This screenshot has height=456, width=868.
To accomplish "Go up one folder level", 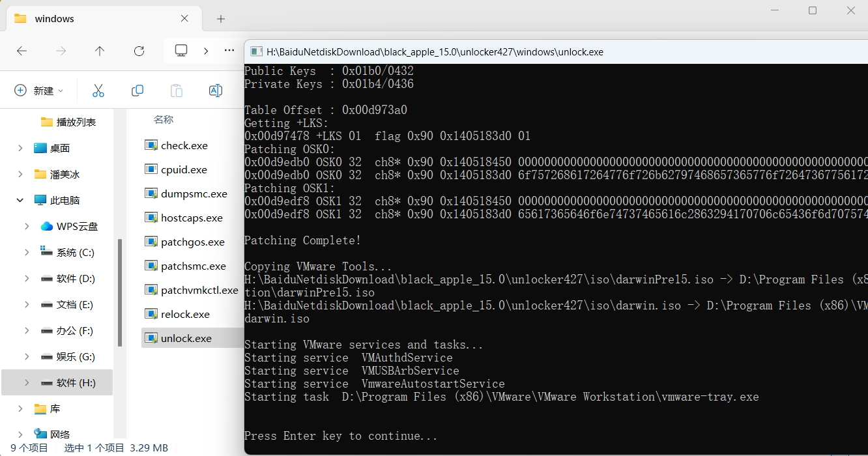I will pyautogui.click(x=100, y=51).
